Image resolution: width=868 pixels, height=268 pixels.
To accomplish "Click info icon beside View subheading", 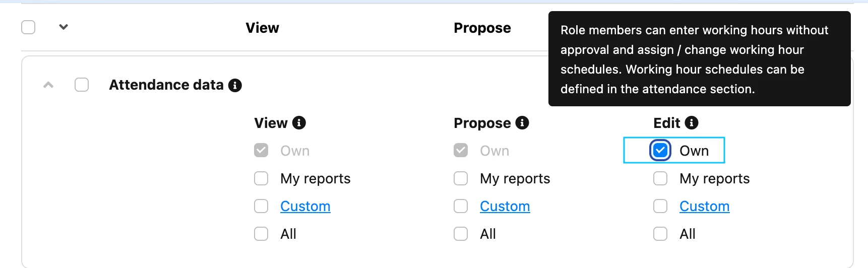I will pyautogui.click(x=299, y=123).
